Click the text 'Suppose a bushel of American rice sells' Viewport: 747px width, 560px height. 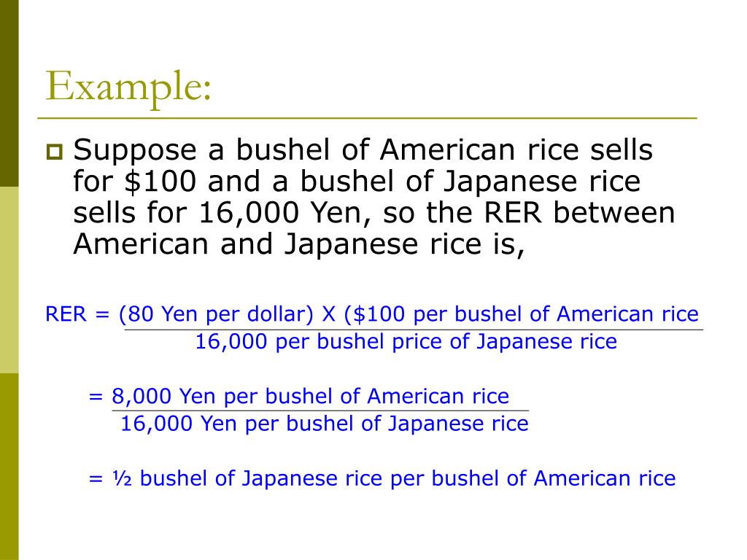(x=363, y=150)
